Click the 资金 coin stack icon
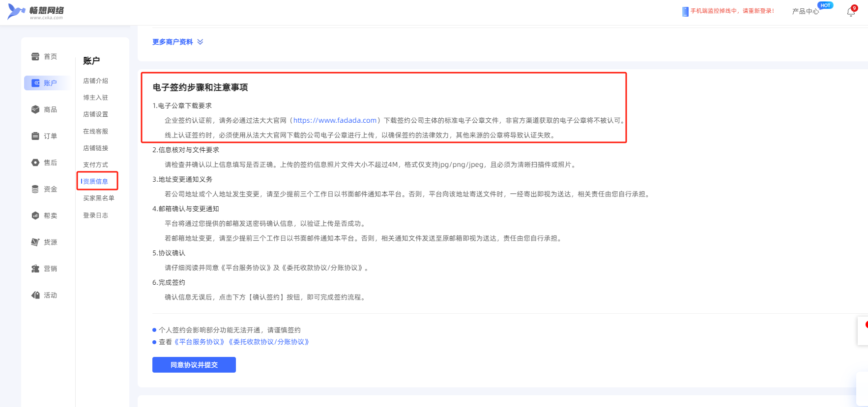This screenshot has height=407, width=868. (x=35, y=189)
